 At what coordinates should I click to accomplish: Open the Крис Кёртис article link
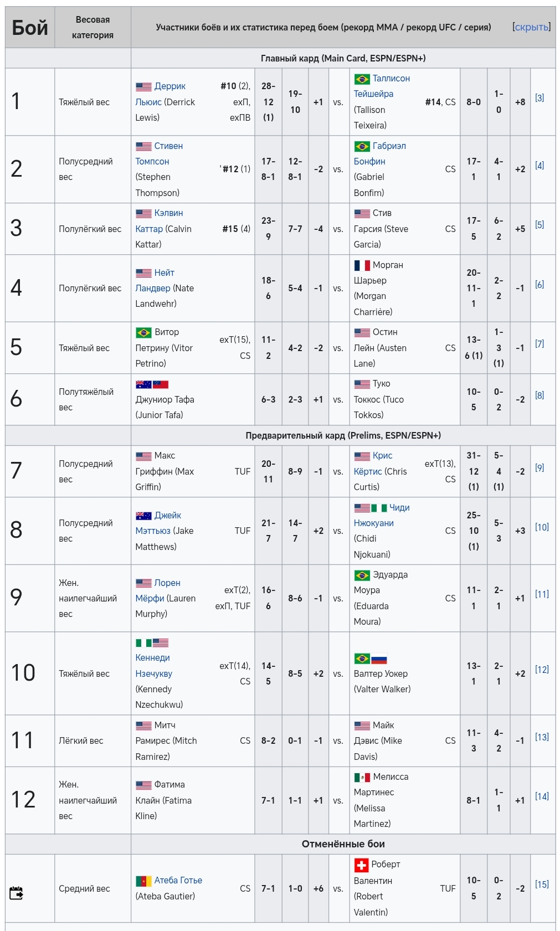[382, 456]
